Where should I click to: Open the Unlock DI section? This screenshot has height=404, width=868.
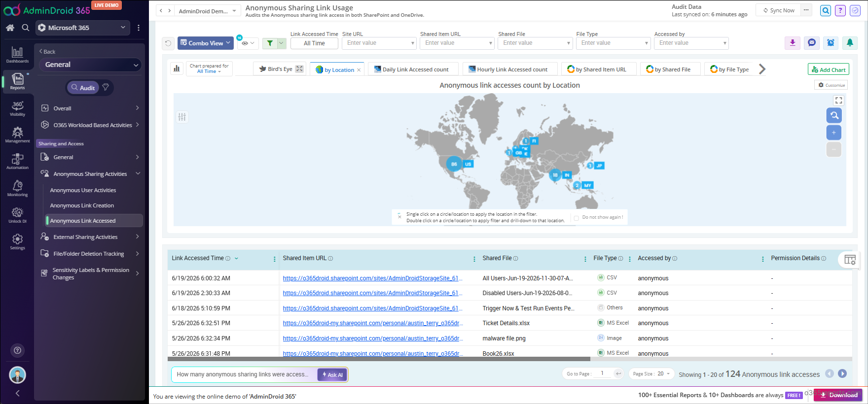[17, 215]
